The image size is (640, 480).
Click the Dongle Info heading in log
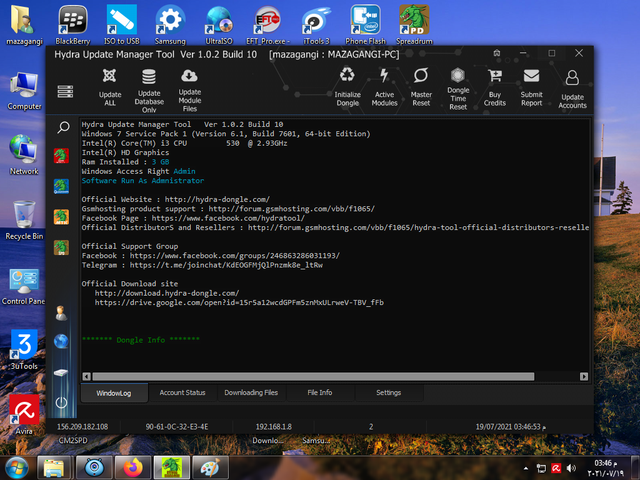pyautogui.click(x=141, y=340)
